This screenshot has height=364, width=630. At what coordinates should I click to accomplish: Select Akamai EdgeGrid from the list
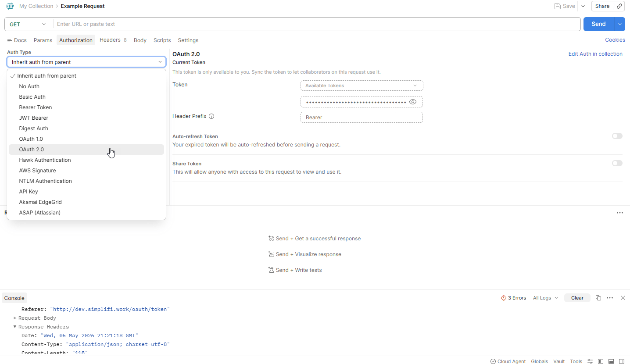(86, 202)
